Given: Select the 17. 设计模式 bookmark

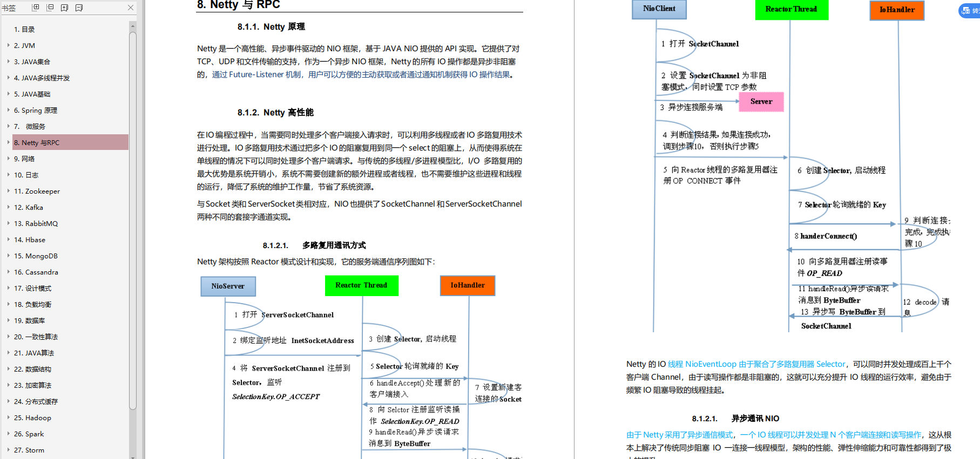Looking at the screenshot, I should pyautogui.click(x=32, y=288).
